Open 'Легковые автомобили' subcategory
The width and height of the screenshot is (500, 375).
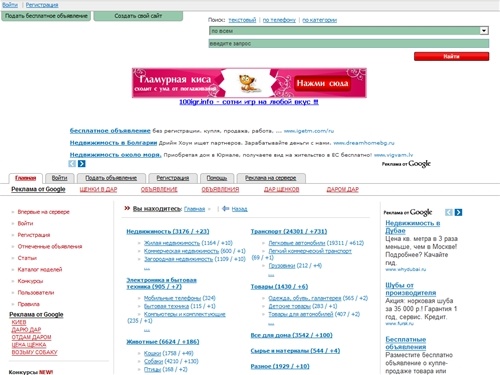tap(297, 243)
